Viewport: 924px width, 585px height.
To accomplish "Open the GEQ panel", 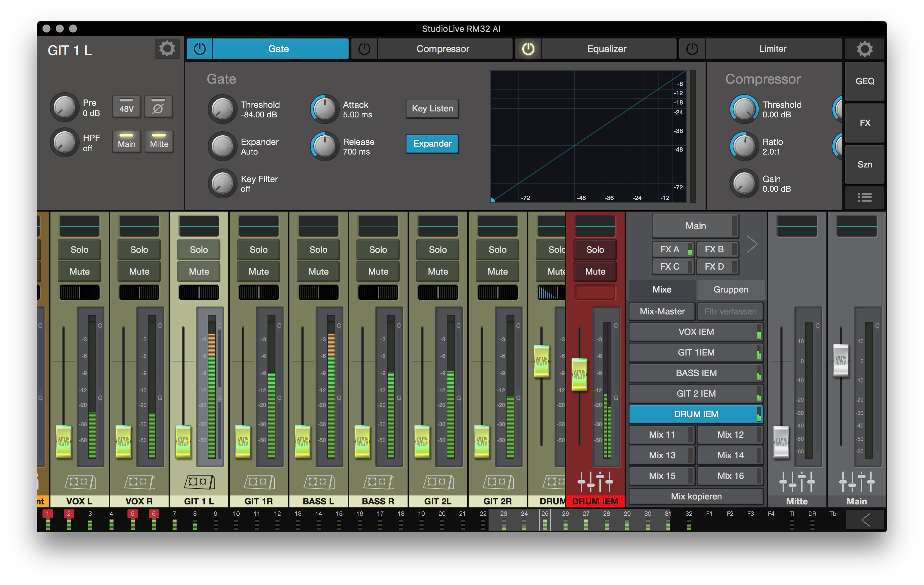I will (x=865, y=81).
